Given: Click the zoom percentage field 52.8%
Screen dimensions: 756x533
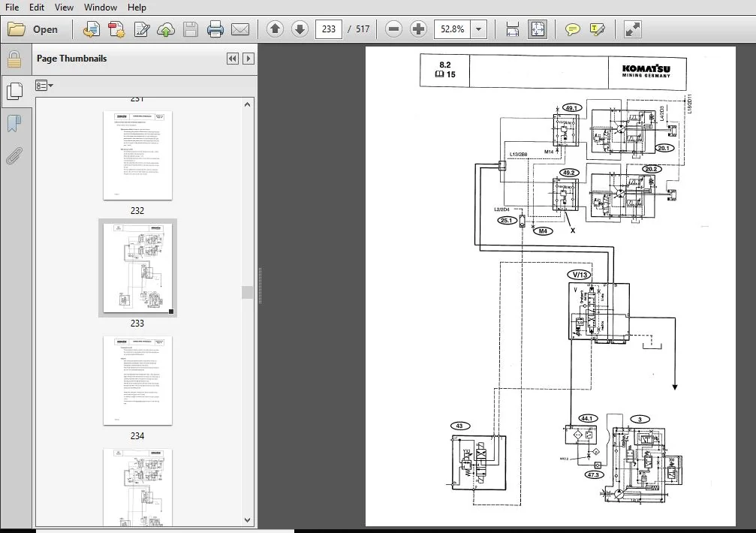Looking at the screenshot, I should click(452, 29).
